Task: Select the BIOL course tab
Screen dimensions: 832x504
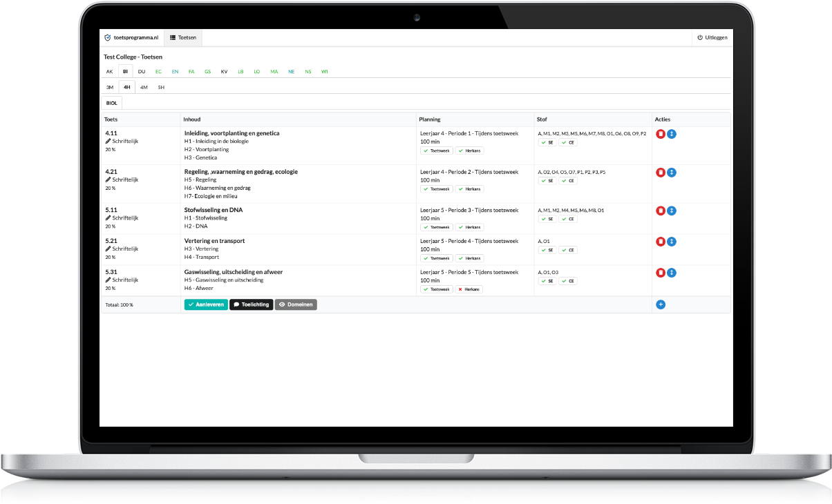Action: tap(111, 104)
